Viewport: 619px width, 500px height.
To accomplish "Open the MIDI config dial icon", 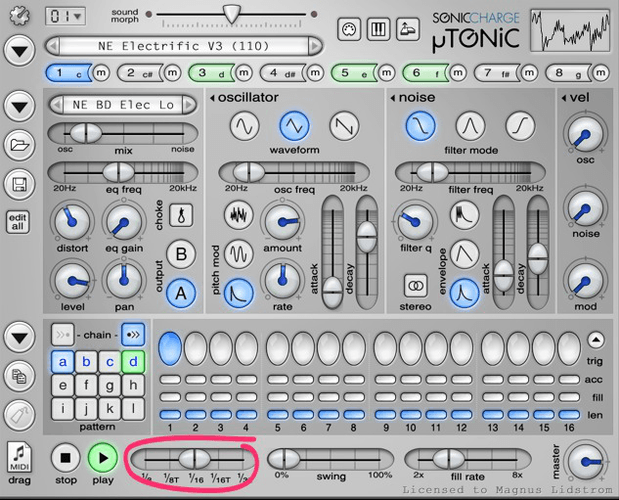I will pos(349,29).
